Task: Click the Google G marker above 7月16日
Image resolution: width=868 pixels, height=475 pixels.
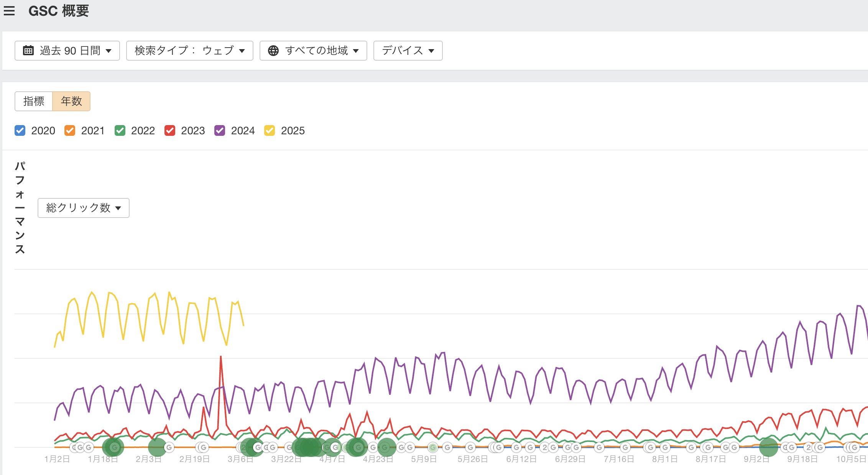Action: pyautogui.click(x=625, y=447)
